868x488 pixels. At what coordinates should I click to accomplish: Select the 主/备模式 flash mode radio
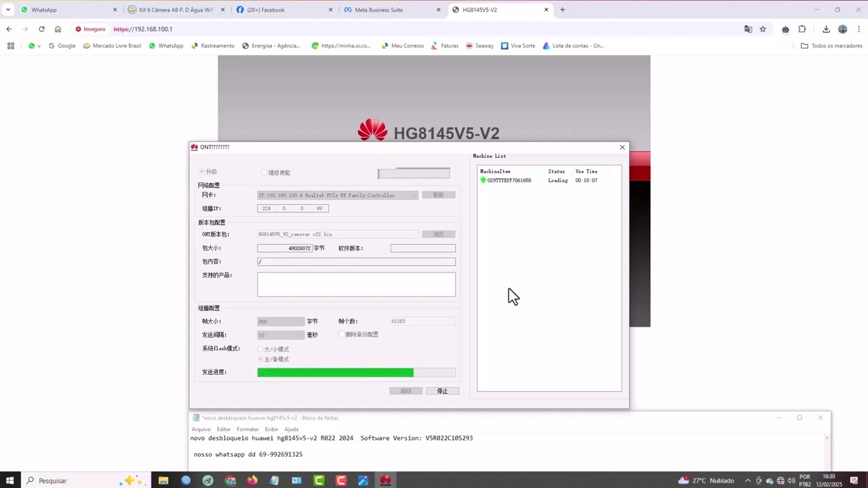pyautogui.click(x=260, y=359)
